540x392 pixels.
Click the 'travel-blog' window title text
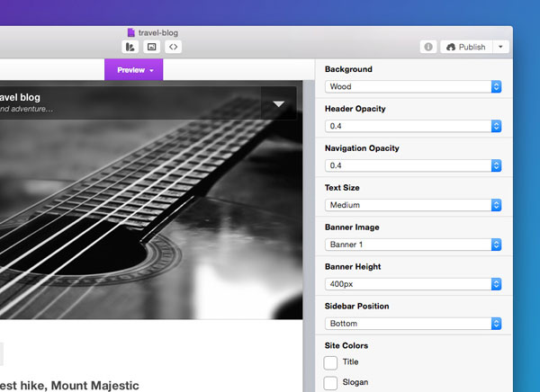tap(158, 32)
